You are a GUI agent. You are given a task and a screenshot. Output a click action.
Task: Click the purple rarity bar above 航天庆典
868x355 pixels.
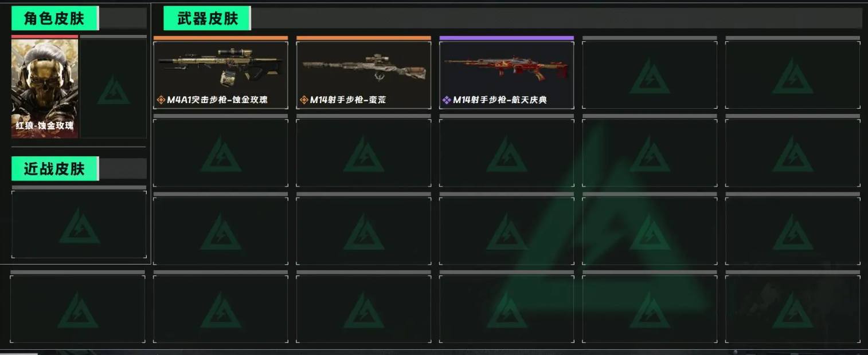(x=507, y=38)
